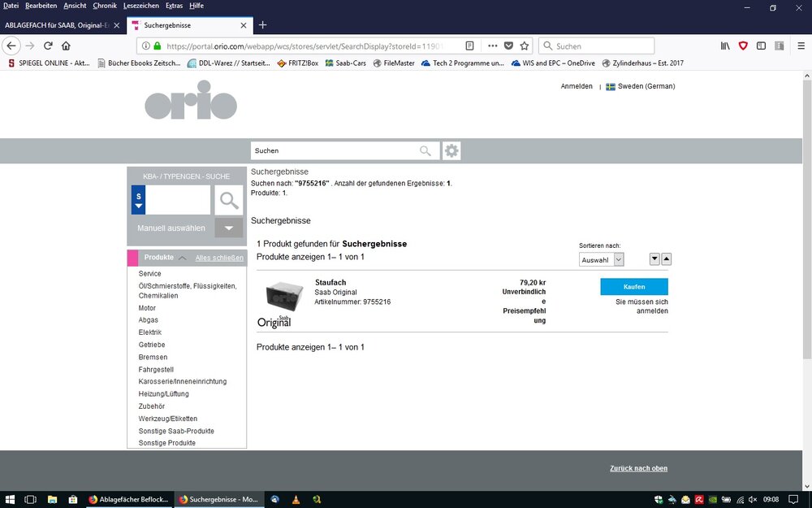
Task: Sort results descending with the down arrow
Action: click(x=654, y=259)
